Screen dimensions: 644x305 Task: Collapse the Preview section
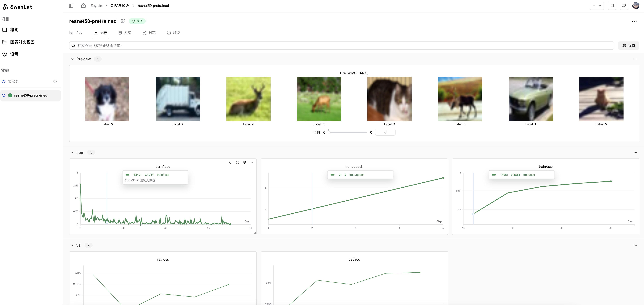pos(72,59)
